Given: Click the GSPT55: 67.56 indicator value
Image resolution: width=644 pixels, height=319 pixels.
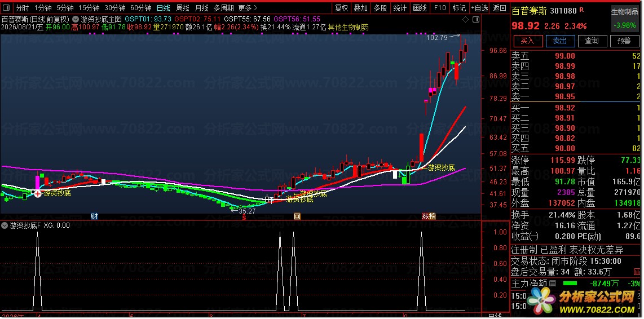Looking at the screenshot, I should (x=247, y=19).
